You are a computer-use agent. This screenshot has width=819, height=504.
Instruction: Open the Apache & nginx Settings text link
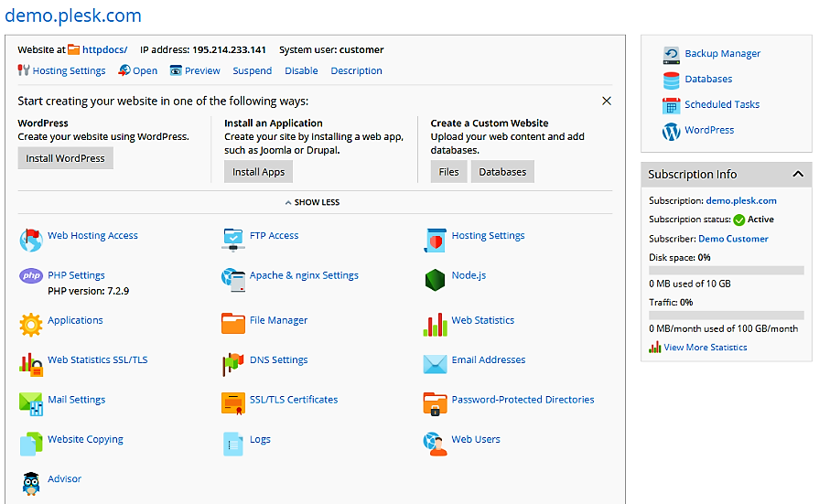point(304,275)
